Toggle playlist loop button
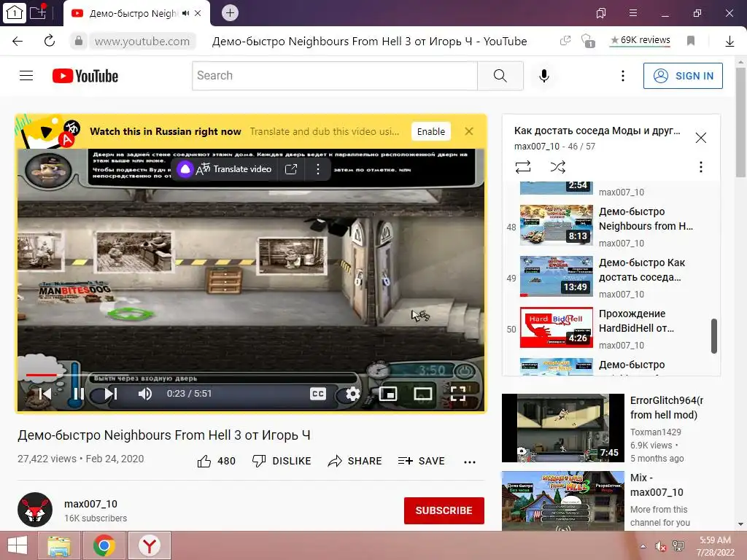 [522, 167]
